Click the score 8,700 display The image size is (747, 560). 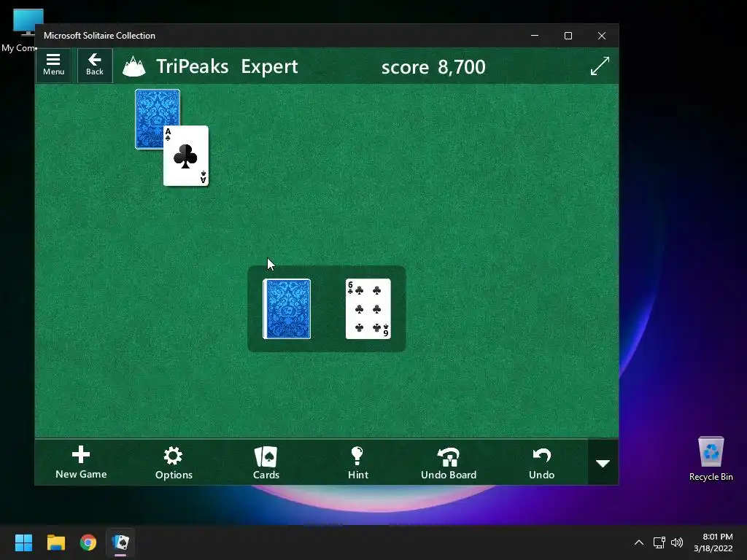tap(433, 66)
